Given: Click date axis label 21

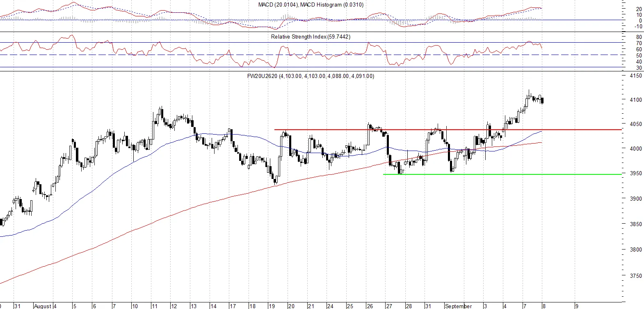Looking at the screenshot, I should click(311, 306).
